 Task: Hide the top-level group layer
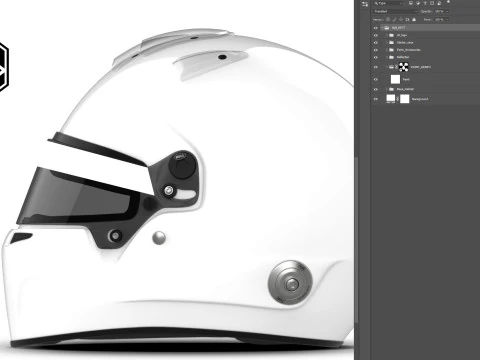(376, 28)
